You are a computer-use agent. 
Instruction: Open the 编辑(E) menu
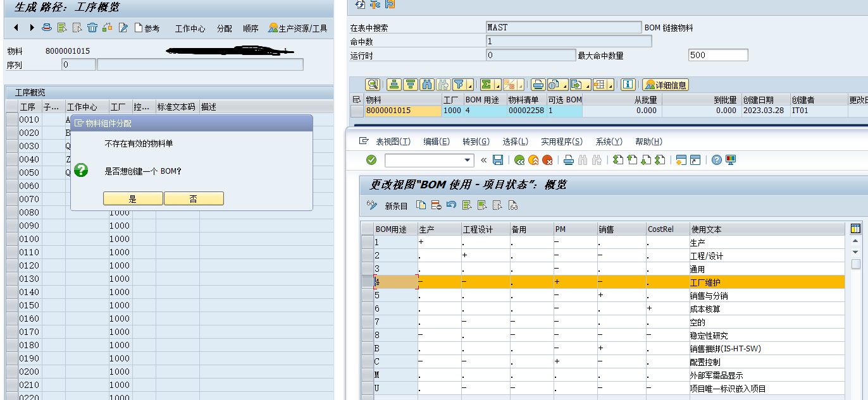(x=437, y=142)
